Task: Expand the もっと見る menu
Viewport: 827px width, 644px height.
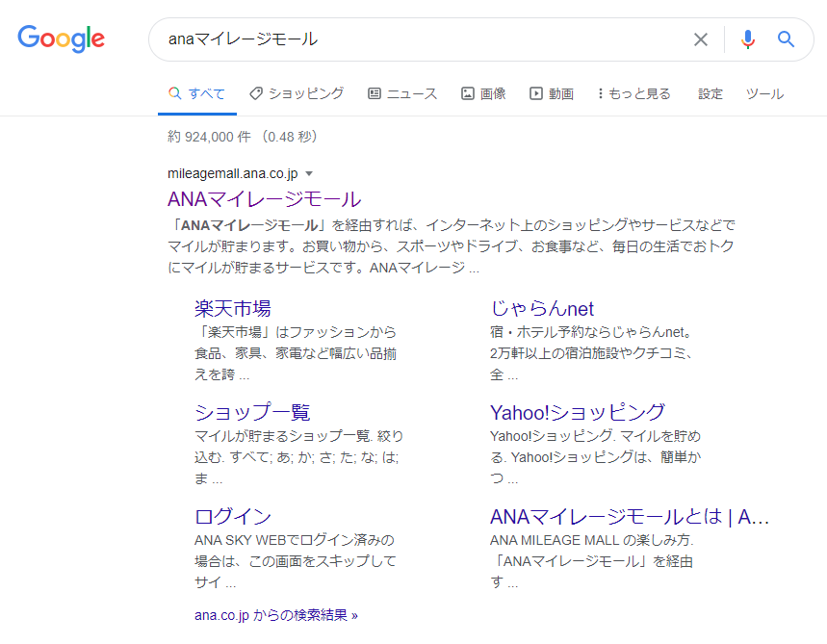Action: click(633, 93)
